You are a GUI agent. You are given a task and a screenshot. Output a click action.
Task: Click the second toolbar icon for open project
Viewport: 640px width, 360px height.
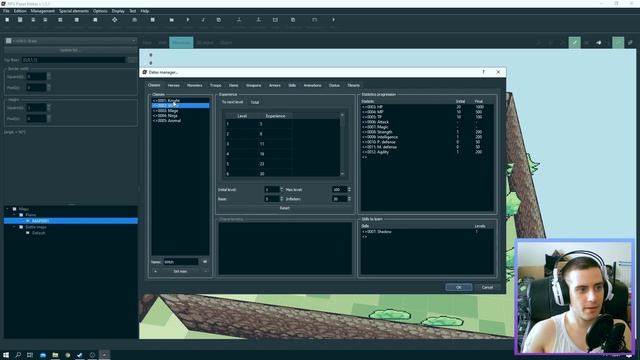(x=20, y=20)
